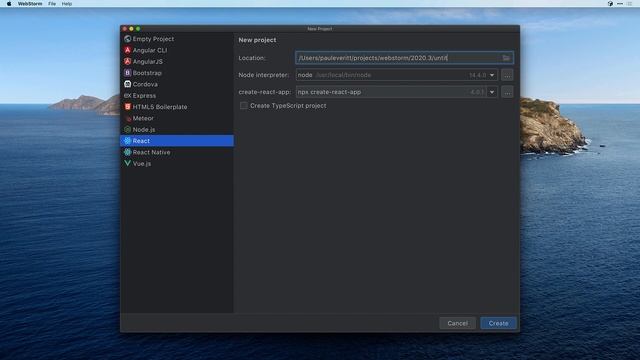Expand create-react-app dropdown arrow
This screenshot has height=360, width=640.
[492, 92]
